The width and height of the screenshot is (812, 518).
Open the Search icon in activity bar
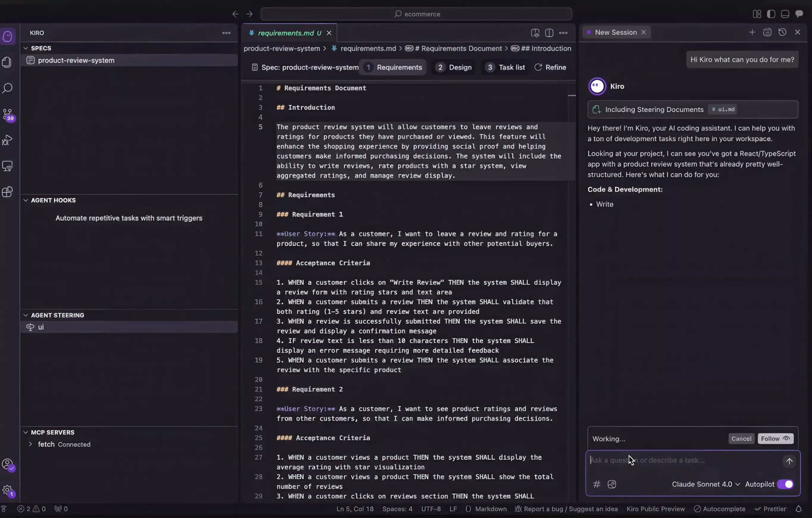(x=7, y=88)
